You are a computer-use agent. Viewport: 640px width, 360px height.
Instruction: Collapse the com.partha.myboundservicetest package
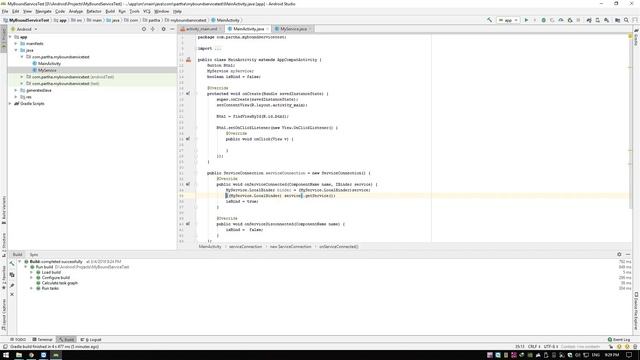point(22,57)
